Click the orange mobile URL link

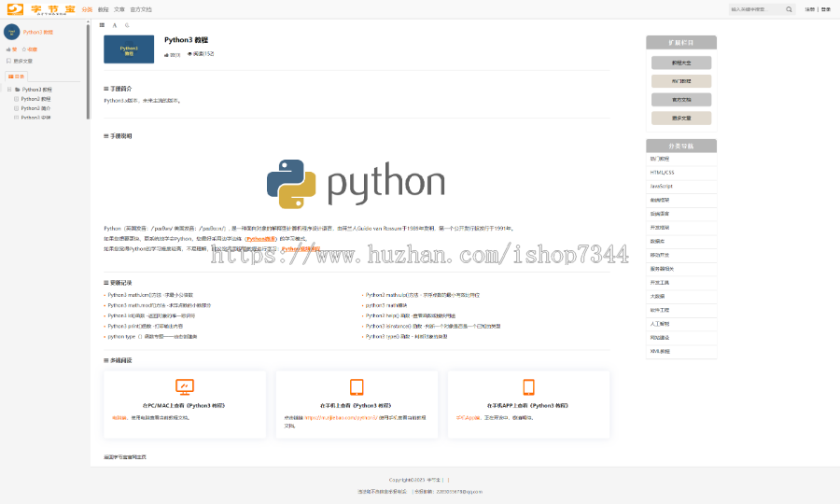342,418
